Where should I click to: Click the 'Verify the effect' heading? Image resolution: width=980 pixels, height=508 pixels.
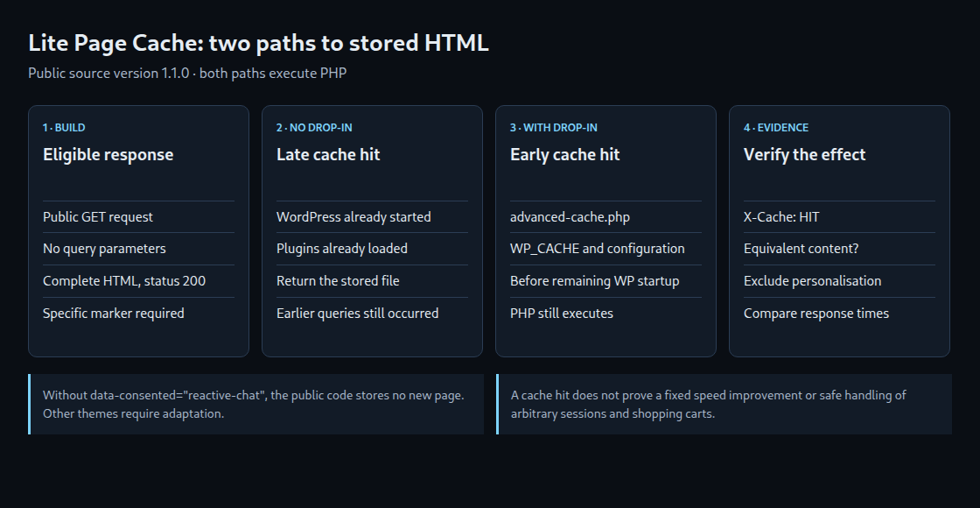[x=804, y=154]
